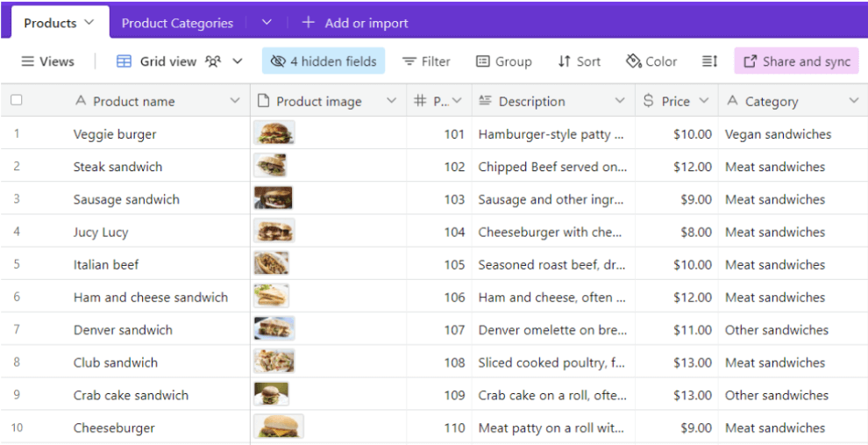The height and width of the screenshot is (445, 868).
Task: Open the Product image column dropdown
Action: pos(391,101)
